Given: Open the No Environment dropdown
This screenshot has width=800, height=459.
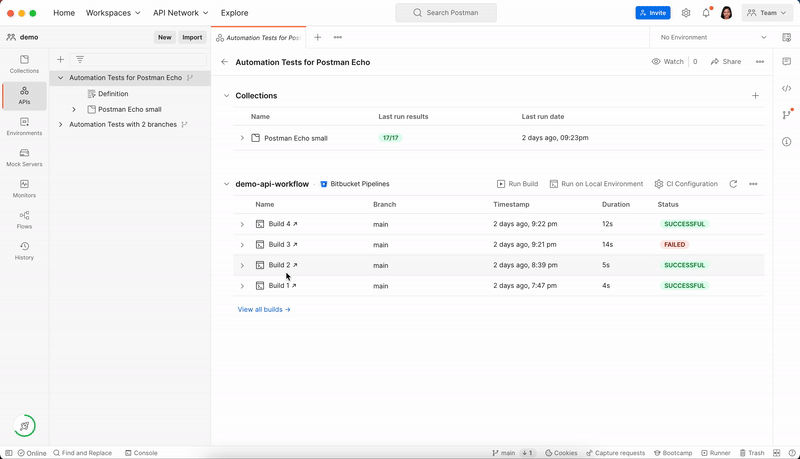Looking at the screenshot, I should 713,37.
